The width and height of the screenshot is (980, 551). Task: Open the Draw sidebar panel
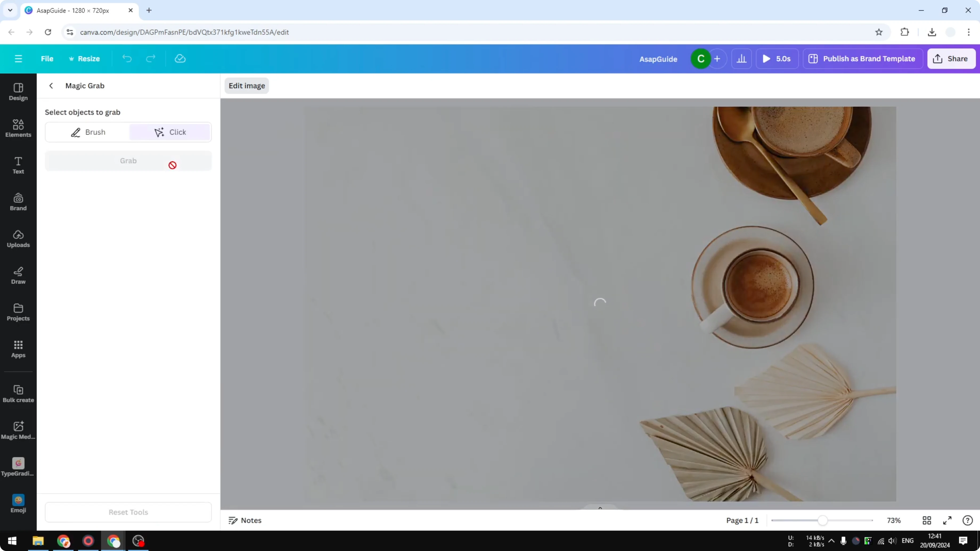[18, 276]
